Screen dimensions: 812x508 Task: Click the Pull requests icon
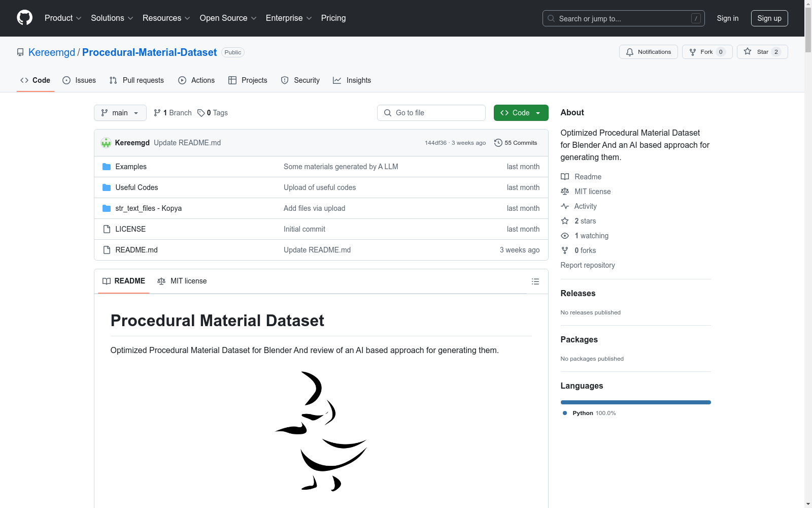113,80
